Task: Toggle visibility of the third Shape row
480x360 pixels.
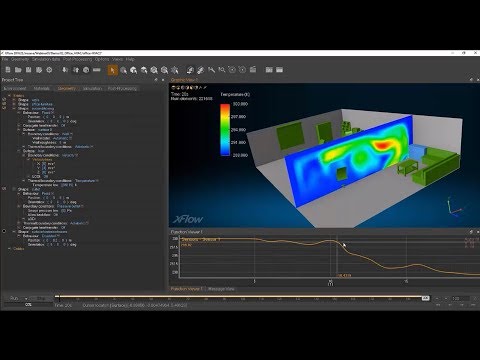Action: click(x=4, y=108)
